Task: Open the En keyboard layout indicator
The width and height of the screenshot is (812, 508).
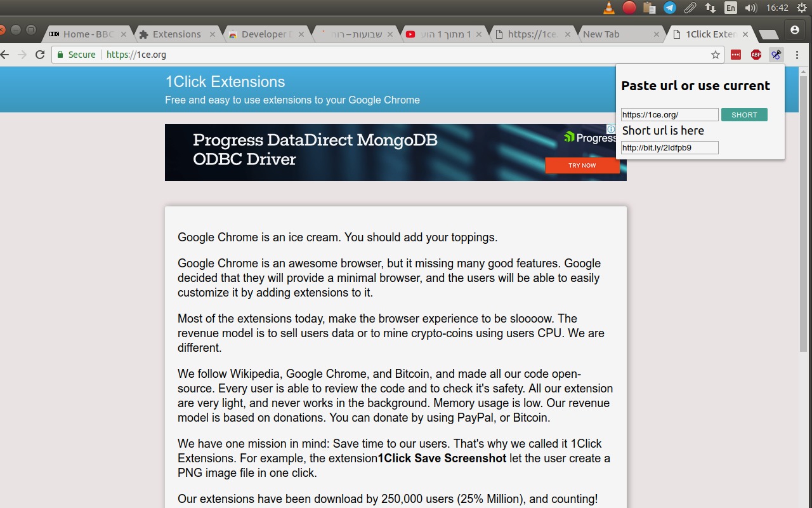Action: point(731,8)
